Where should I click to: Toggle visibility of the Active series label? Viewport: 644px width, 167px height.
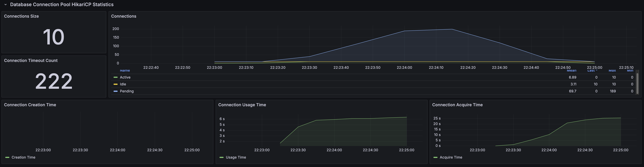tap(125, 77)
